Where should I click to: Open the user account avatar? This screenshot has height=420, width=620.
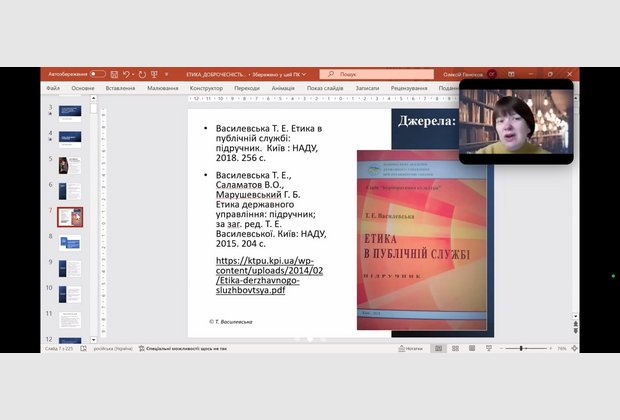[492, 74]
